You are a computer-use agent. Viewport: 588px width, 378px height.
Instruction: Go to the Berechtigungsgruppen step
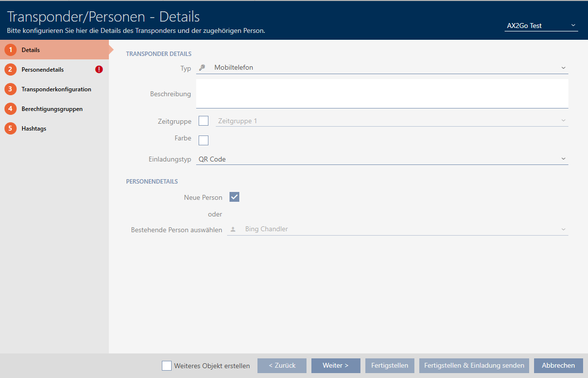[x=51, y=109]
